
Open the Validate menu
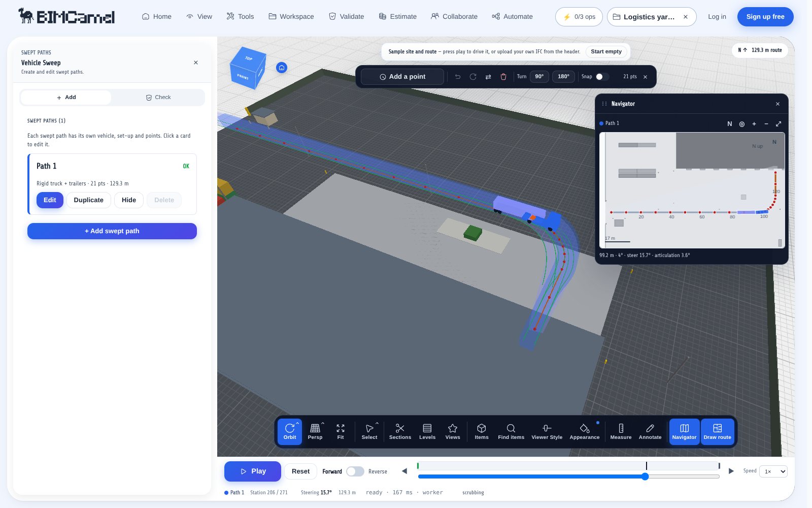click(346, 17)
